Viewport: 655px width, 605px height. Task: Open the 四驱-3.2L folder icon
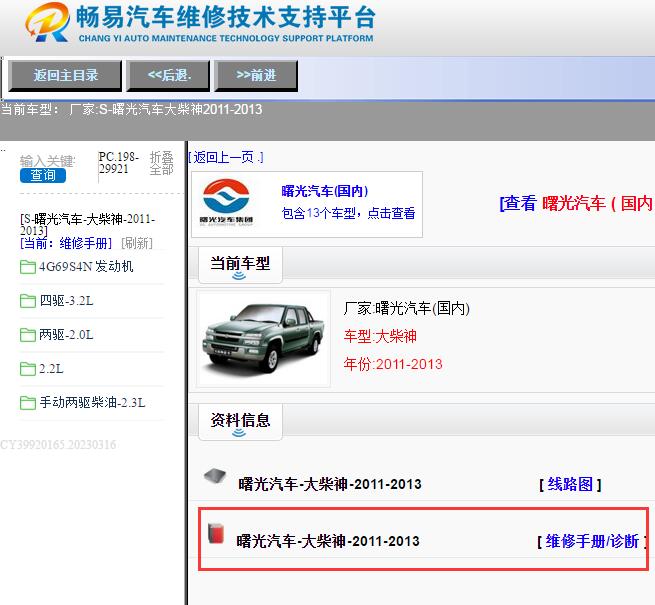point(28,301)
